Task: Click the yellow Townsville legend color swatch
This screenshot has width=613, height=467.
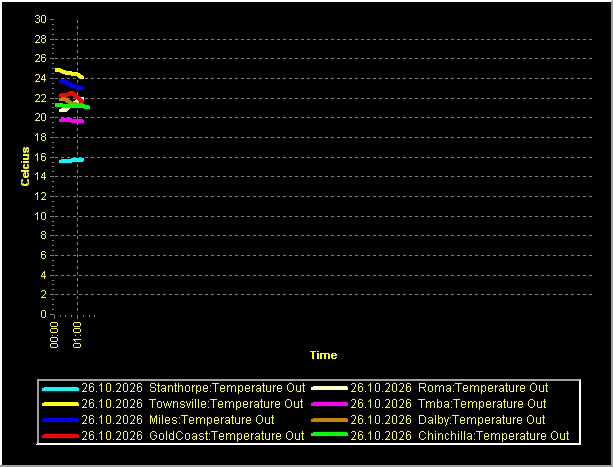Action: 61,404
